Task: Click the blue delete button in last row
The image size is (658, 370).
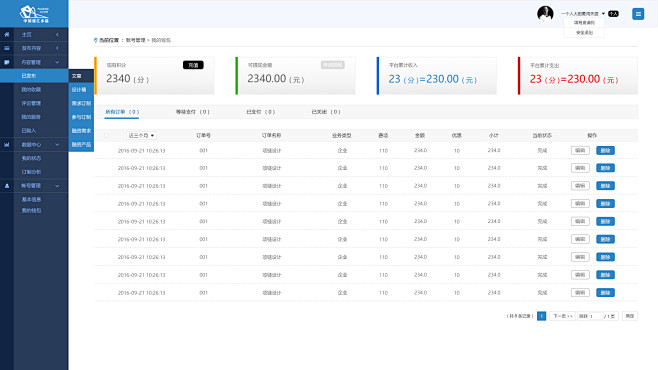Action: click(605, 292)
